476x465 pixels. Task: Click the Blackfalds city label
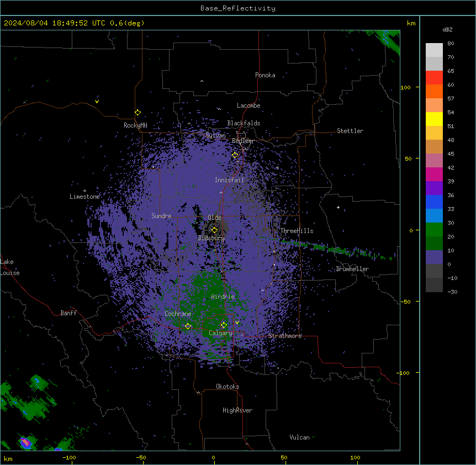click(x=244, y=123)
